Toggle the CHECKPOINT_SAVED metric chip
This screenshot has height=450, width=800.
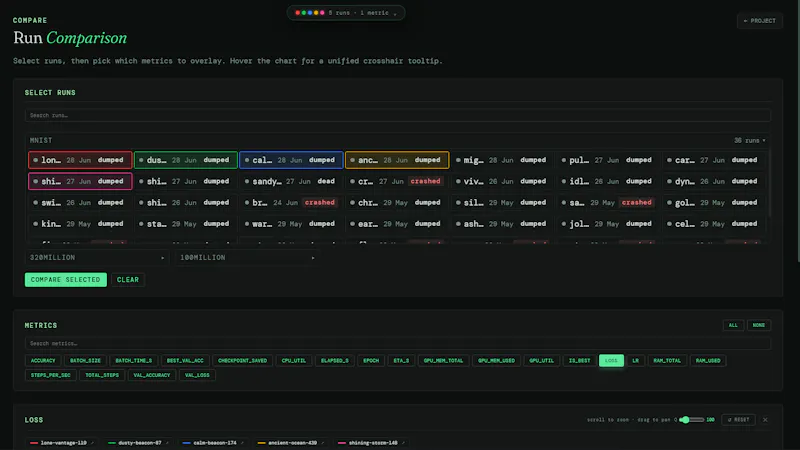click(x=242, y=361)
